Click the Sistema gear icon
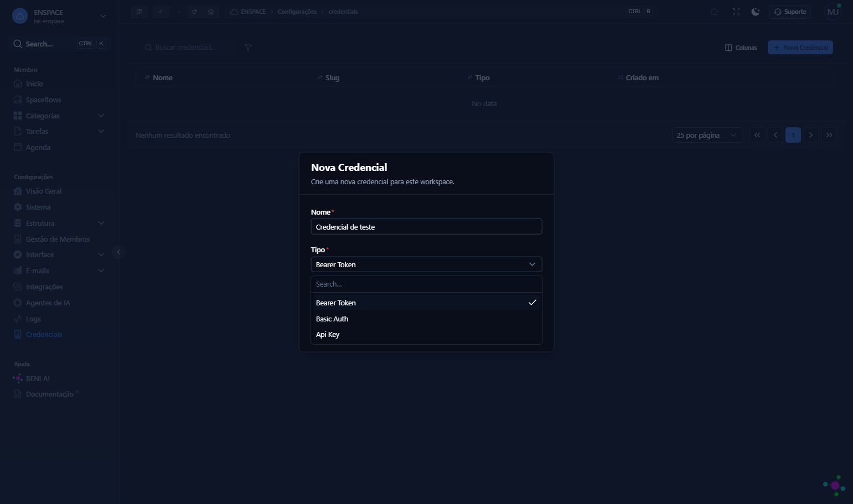 point(18,207)
